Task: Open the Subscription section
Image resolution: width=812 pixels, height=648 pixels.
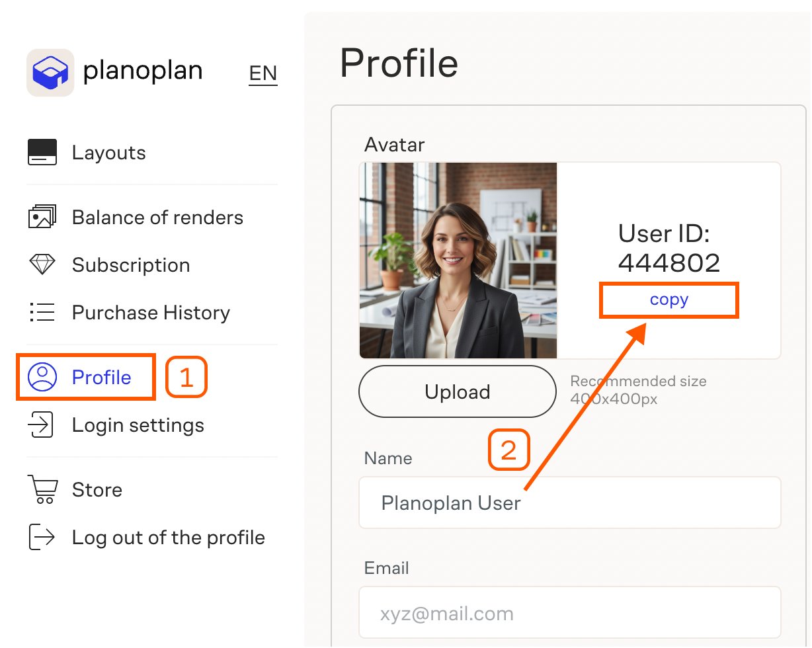Action: pyautogui.click(x=131, y=265)
